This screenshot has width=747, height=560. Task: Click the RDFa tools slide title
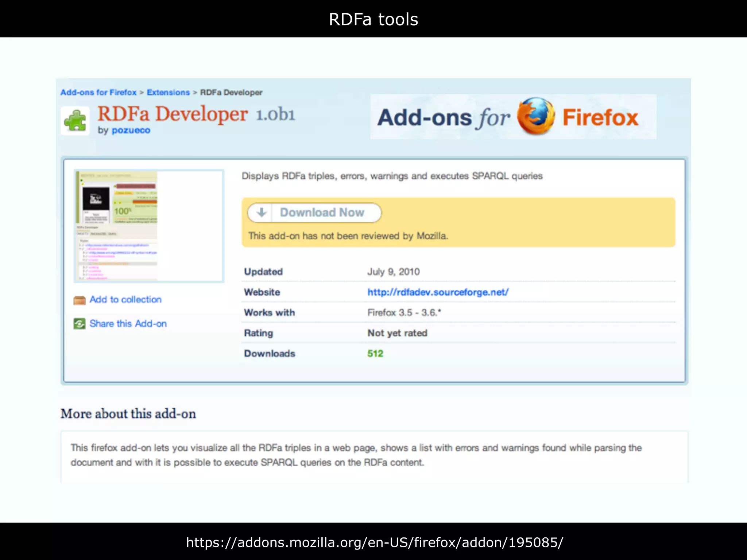(x=373, y=19)
